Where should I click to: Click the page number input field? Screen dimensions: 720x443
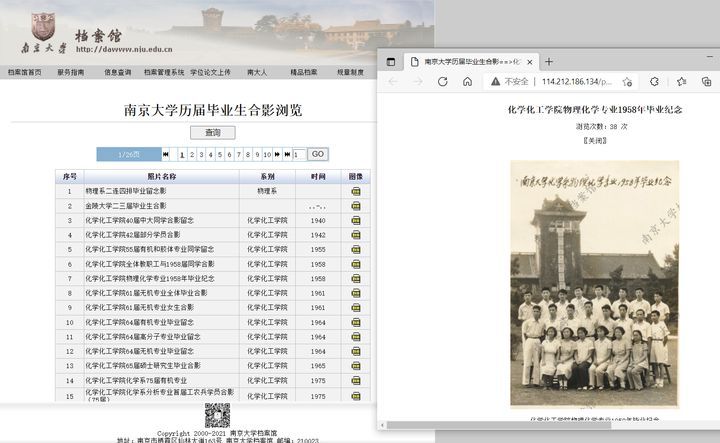(x=297, y=154)
